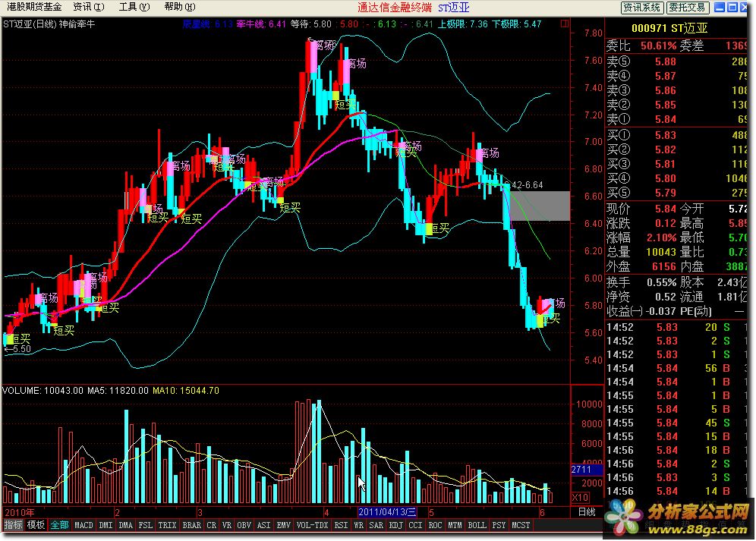Click the 卖④ 5.87 quote row

click(677, 76)
